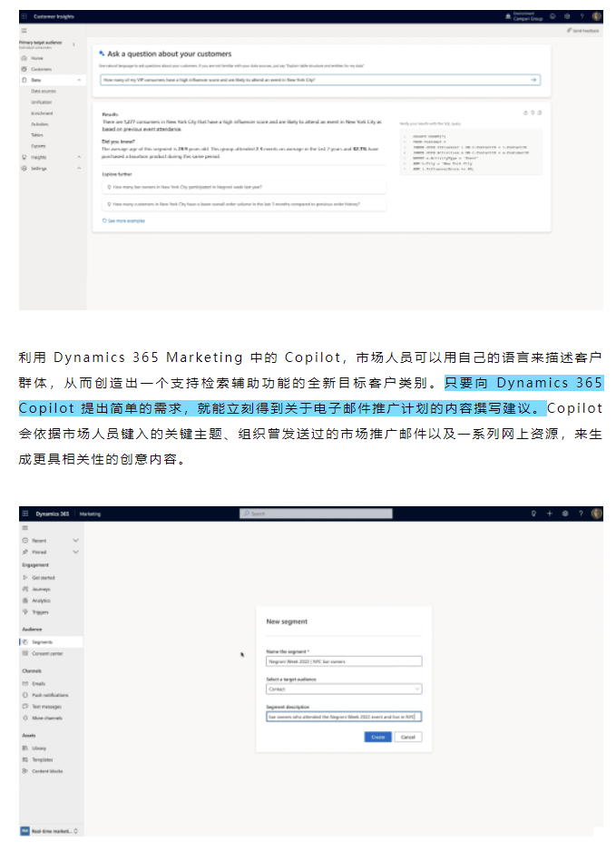
Task: Open Exports under Data
Action: 38,146
